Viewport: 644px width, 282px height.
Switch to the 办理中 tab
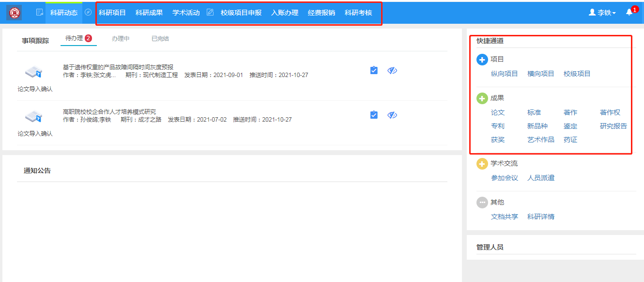121,38
